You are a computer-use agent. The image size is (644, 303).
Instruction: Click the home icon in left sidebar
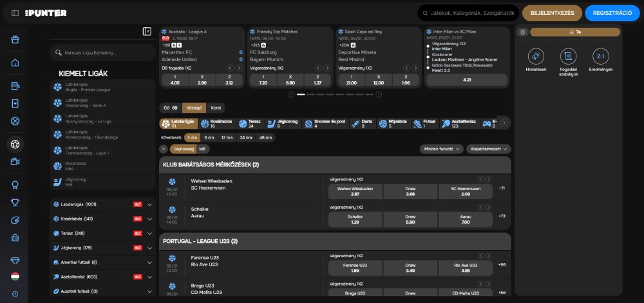15,63
